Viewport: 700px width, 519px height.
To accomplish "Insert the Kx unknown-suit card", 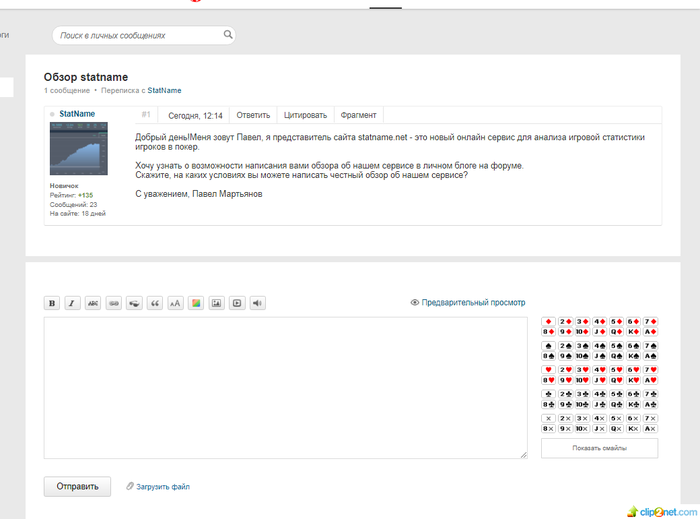I will [x=633, y=429].
